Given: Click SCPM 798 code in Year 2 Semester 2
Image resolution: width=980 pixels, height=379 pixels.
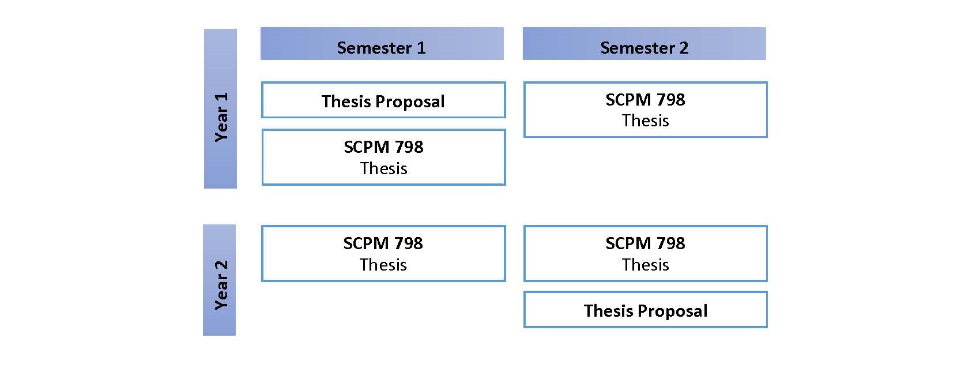Looking at the screenshot, I should point(645,243).
